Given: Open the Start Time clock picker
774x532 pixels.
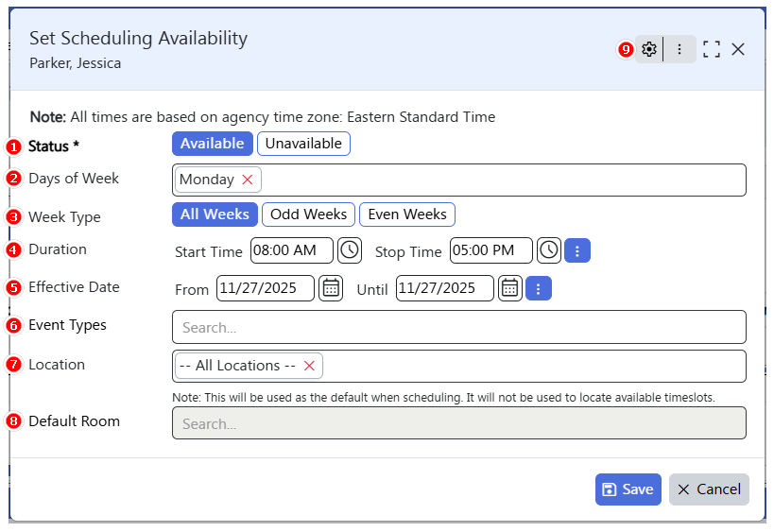Looking at the screenshot, I should pyautogui.click(x=350, y=250).
